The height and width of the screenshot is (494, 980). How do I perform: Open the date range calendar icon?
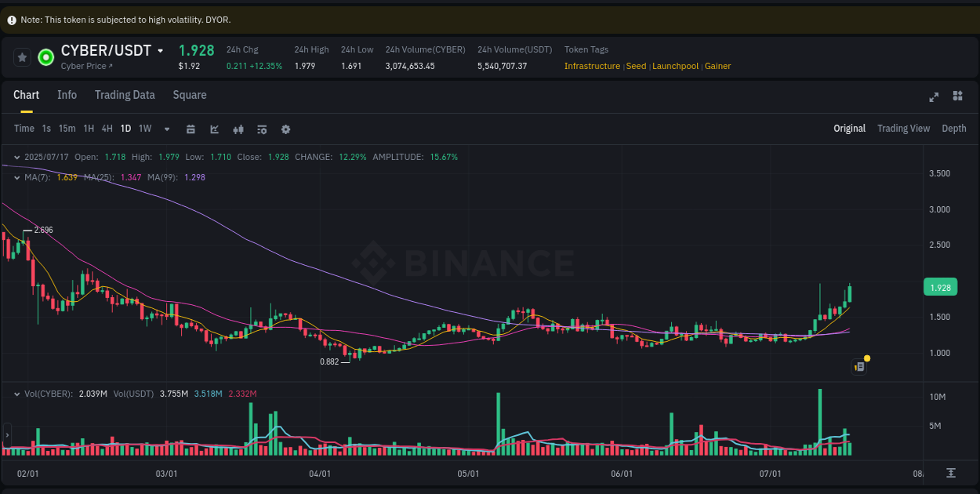191,129
